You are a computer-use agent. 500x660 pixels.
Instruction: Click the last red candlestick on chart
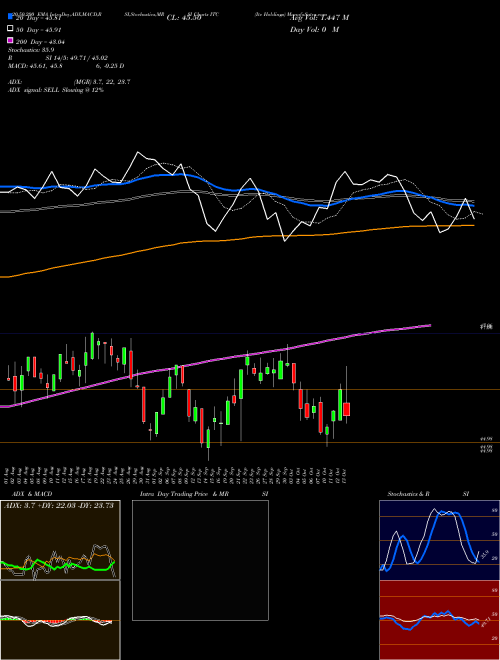pyautogui.click(x=347, y=409)
